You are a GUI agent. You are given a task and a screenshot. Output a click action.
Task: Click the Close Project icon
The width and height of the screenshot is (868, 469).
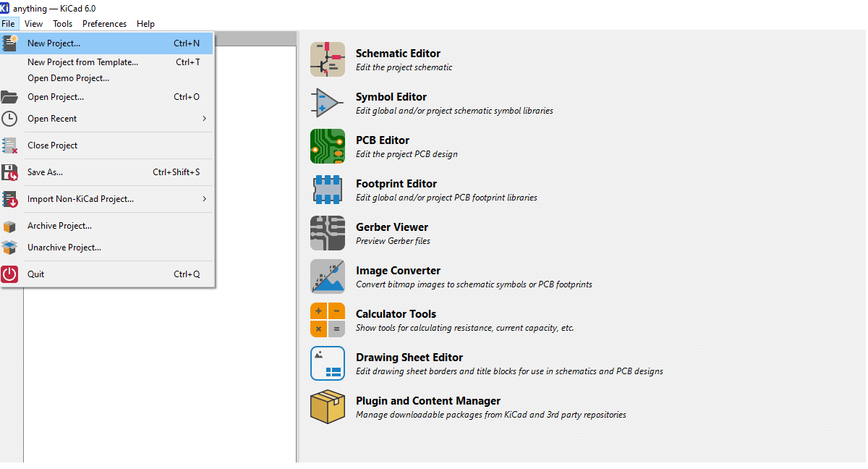pos(9,145)
